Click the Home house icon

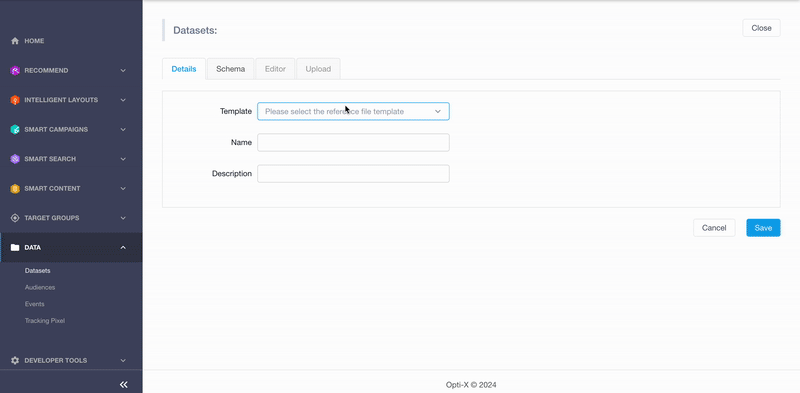pyautogui.click(x=15, y=41)
